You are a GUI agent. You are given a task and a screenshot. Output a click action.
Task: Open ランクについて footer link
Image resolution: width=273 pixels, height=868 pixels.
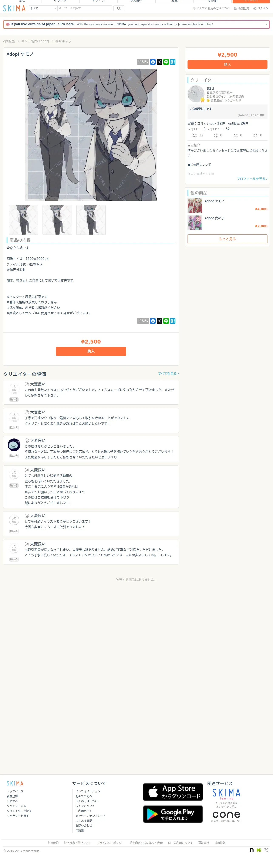(85, 806)
